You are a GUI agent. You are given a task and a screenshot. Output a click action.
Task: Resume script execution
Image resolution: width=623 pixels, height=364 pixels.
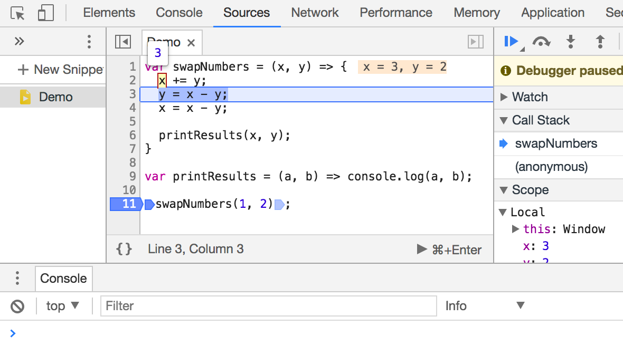[510, 41]
